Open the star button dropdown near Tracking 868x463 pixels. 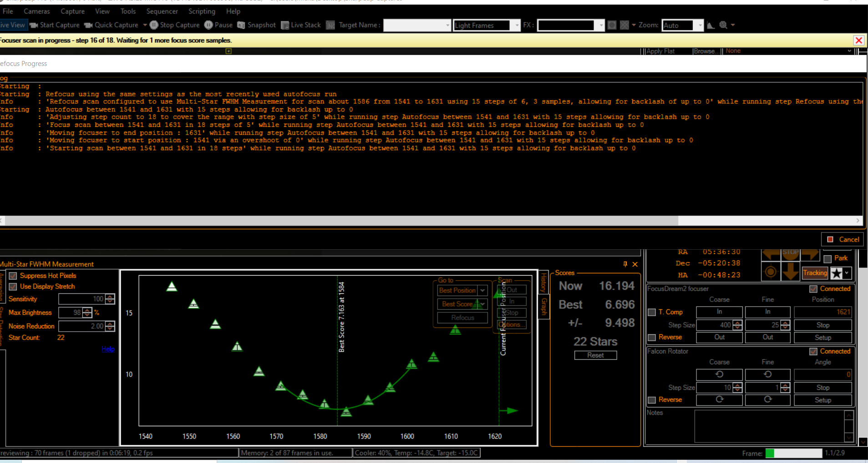847,273
